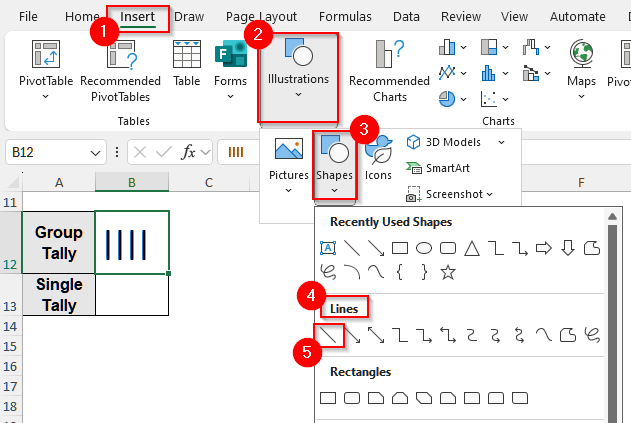
Task: Pick the Triangle in Recently Used Shapes
Action: point(472,248)
